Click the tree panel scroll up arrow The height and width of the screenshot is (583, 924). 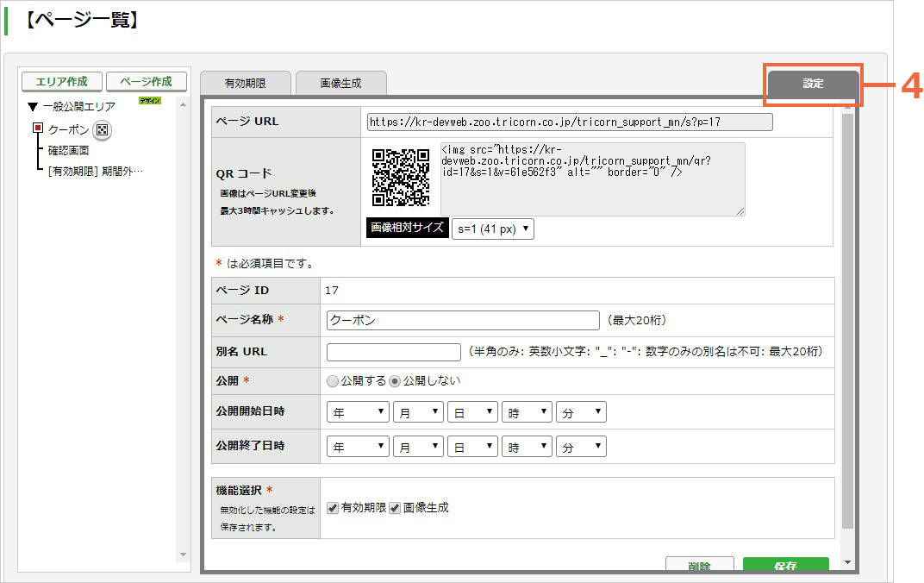tap(184, 104)
